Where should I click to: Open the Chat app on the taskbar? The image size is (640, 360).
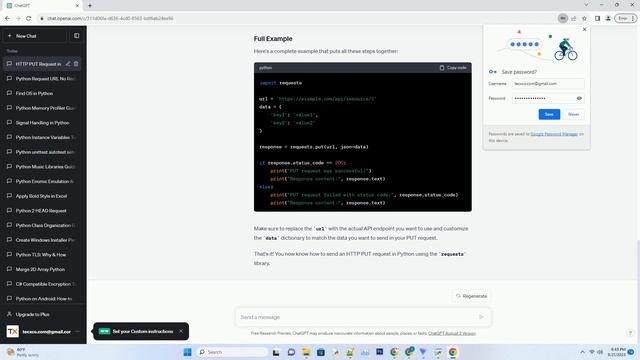tap(291, 352)
